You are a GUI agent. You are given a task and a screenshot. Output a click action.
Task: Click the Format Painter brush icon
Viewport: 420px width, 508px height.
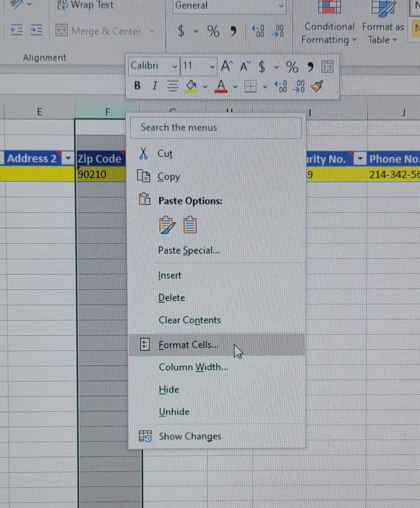317,86
